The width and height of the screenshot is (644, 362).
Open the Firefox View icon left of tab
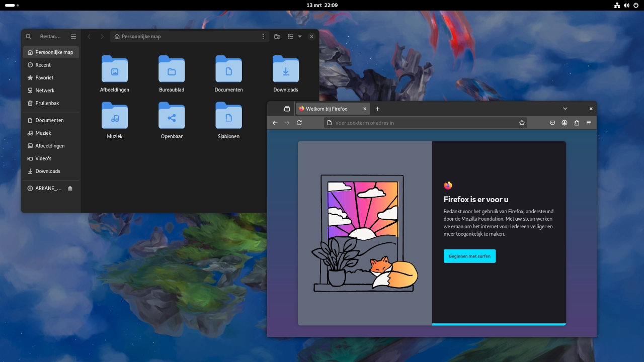pyautogui.click(x=287, y=109)
